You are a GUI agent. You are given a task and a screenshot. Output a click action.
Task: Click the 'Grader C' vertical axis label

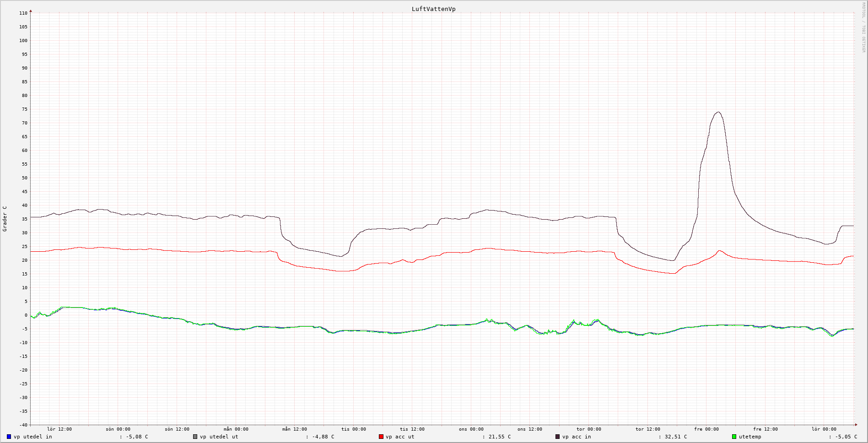coord(5,218)
